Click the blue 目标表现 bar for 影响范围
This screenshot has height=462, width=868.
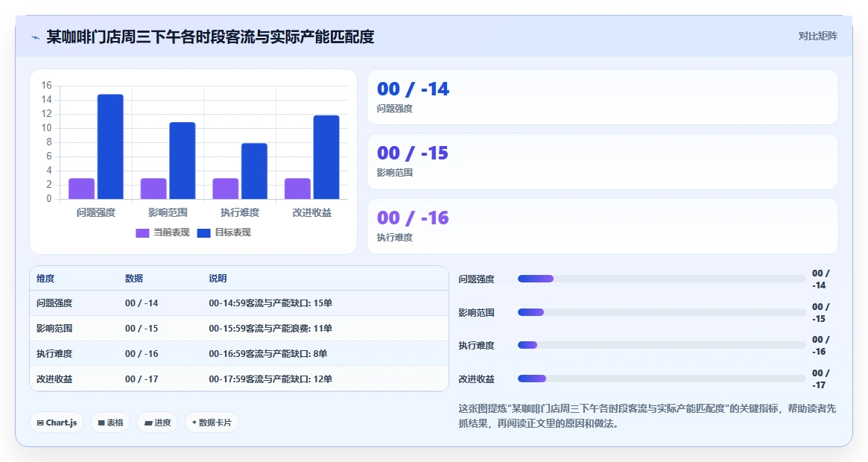182,161
